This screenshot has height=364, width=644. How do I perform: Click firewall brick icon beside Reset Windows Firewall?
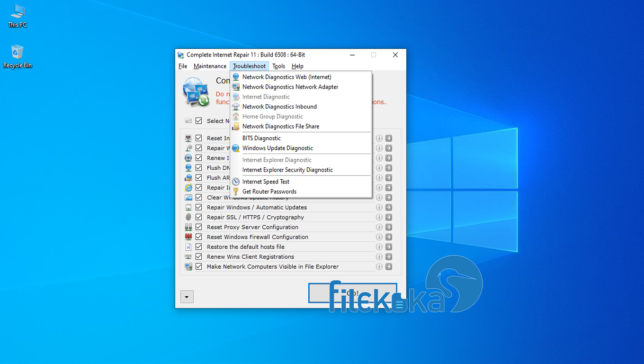(188, 237)
